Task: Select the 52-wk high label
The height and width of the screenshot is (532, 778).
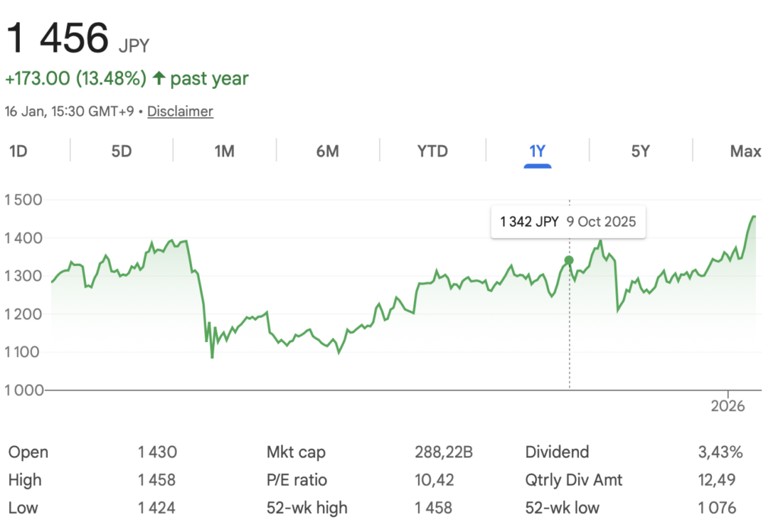Action: pos(305,508)
